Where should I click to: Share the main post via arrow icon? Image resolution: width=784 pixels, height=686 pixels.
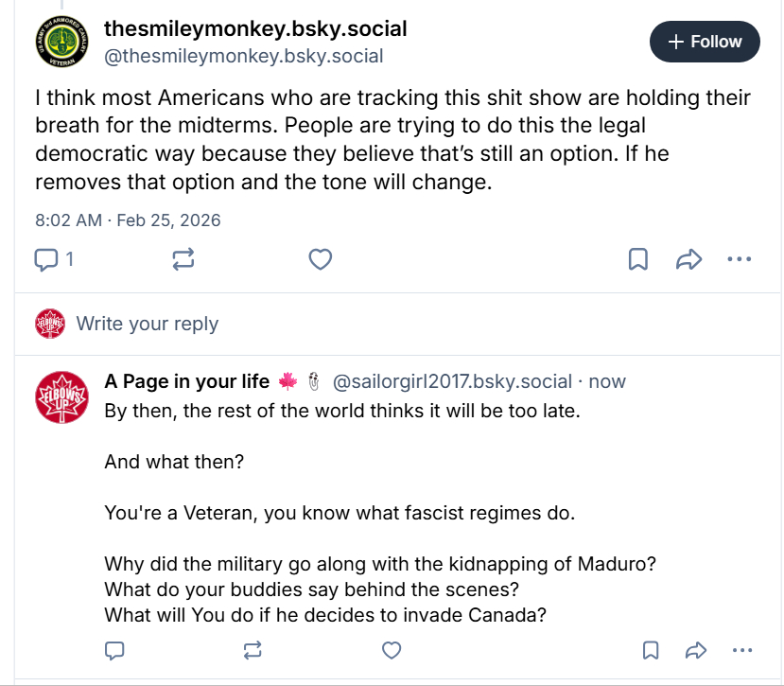(x=688, y=259)
